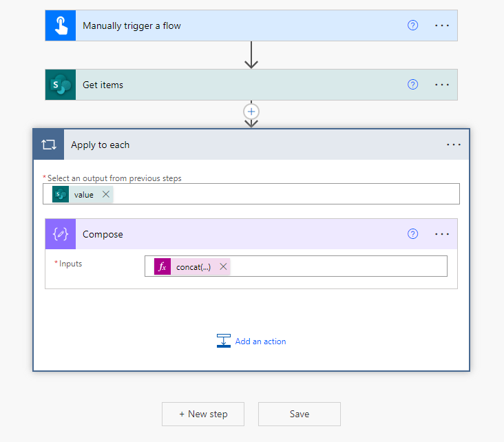The height and width of the screenshot is (442, 504).
Task: Click the fx expression icon in Inputs
Action: click(x=162, y=267)
